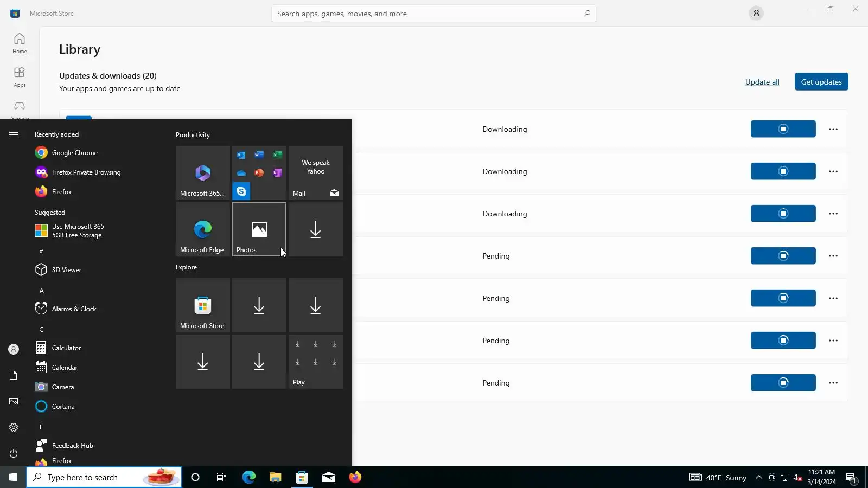This screenshot has height=488, width=868.
Task: Open the Microsoft Edge tile
Action: coord(203,229)
